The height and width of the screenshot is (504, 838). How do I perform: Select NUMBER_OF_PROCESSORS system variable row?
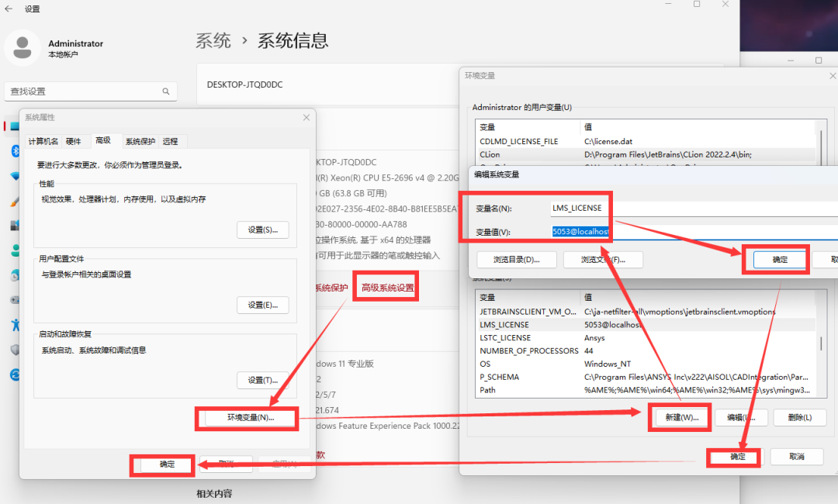coord(645,350)
